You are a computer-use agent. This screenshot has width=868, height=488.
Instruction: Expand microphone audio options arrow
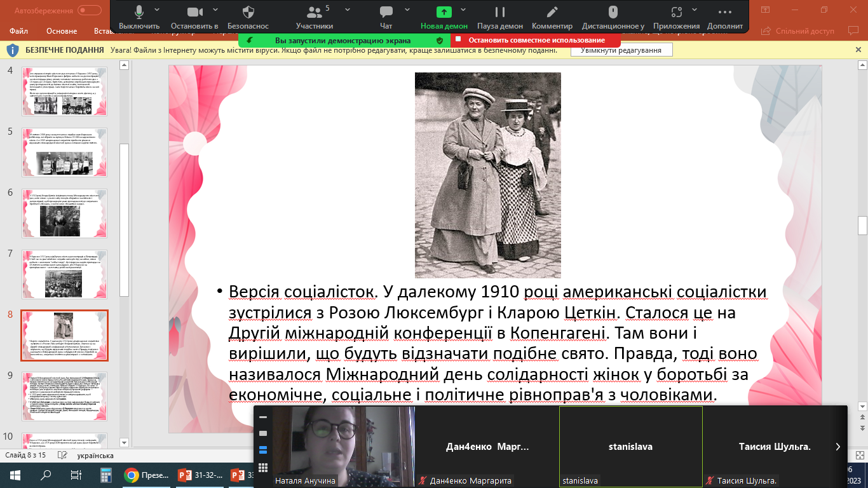(x=157, y=10)
